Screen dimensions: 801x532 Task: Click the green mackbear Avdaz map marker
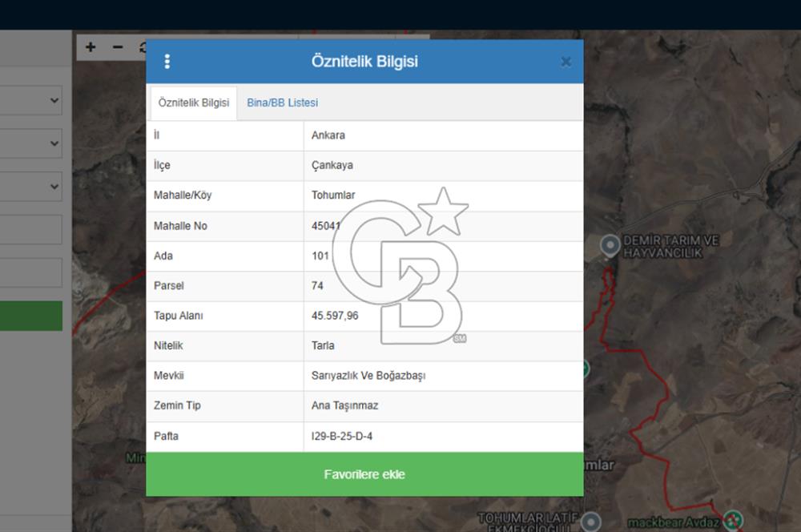click(x=732, y=521)
